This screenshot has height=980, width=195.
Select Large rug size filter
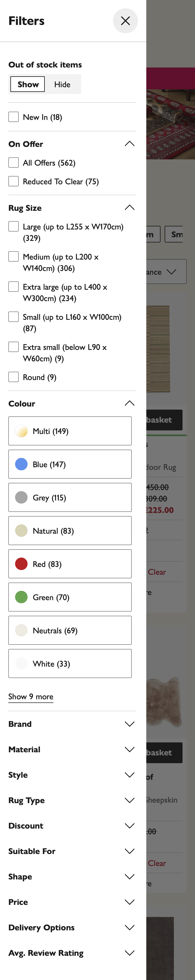pyautogui.click(x=13, y=226)
